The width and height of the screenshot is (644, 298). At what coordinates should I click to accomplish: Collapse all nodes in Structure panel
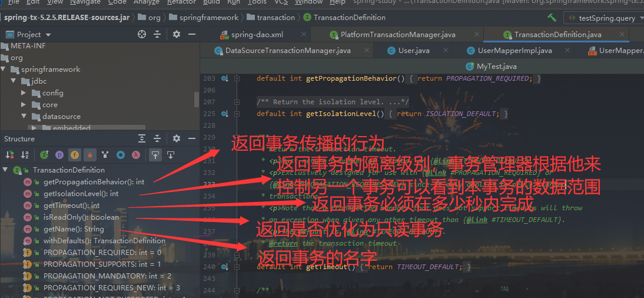click(157, 138)
